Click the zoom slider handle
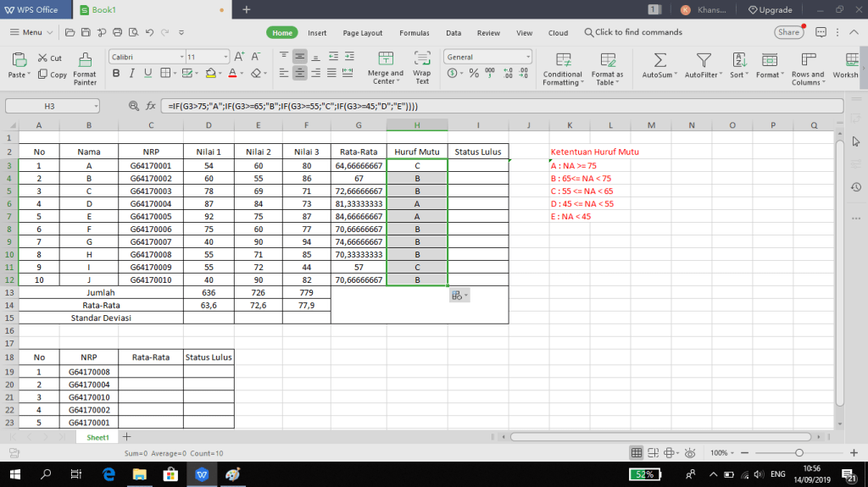The image size is (868, 487). point(798,452)
